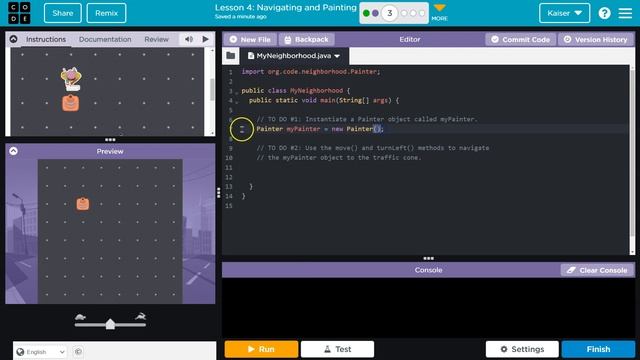This screenshot has width=640, height=360.
Task: Click the New File button
Action: tap(250, 40)
